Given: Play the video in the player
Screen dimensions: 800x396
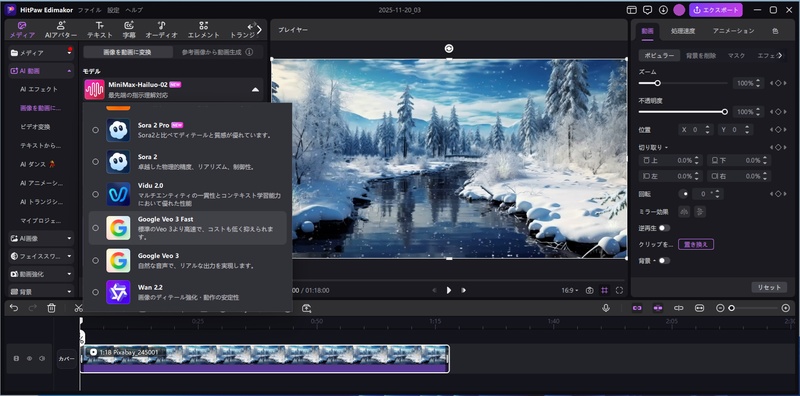Looking at the screenshot, I should tap(448, 290).
